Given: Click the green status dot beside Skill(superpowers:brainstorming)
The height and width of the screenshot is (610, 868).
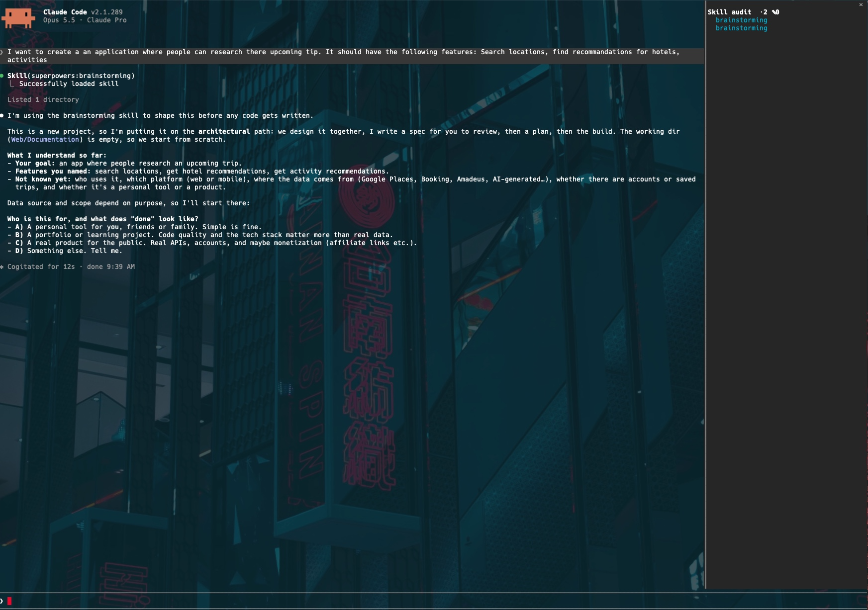Looking at the screenshot, I should tap(2, 76).
